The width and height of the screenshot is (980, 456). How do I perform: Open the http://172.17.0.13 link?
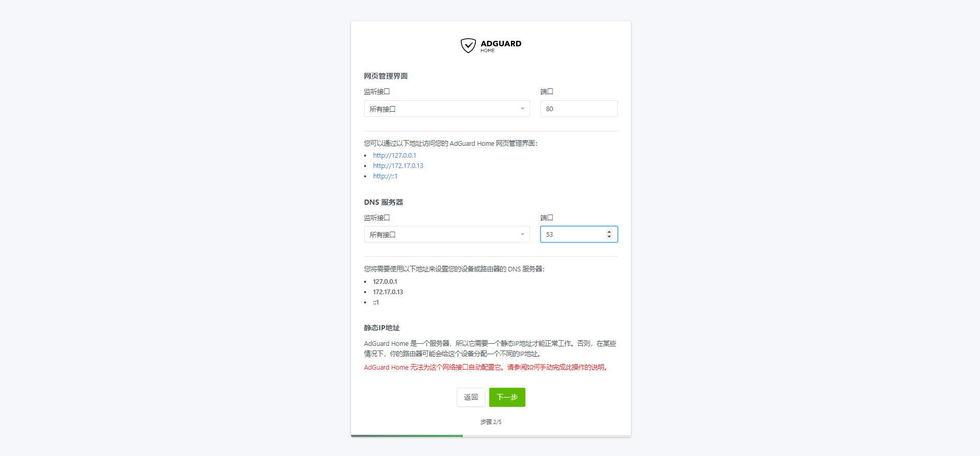(398, 165)
